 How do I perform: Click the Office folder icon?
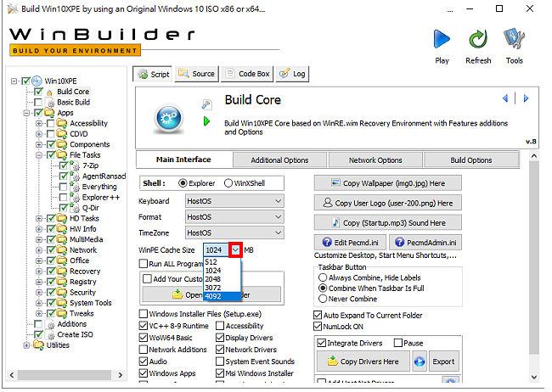(x=62, y=260)
